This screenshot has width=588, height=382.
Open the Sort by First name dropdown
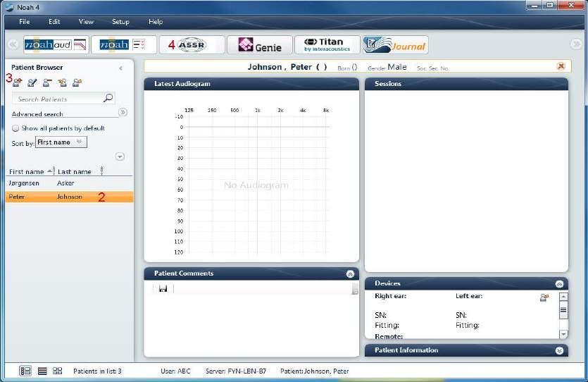pos(61,142)
